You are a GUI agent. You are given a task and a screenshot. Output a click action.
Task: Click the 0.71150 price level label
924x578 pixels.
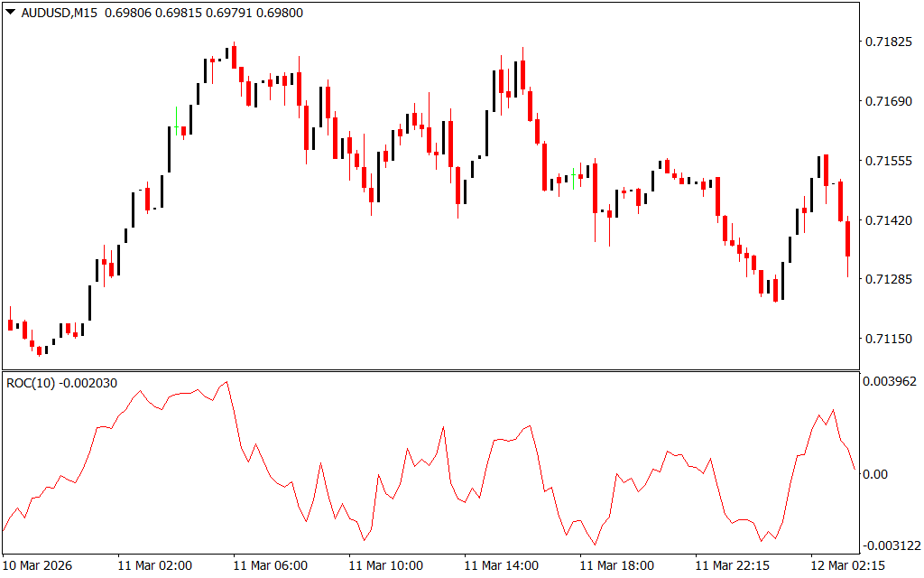tap(889, 339)
